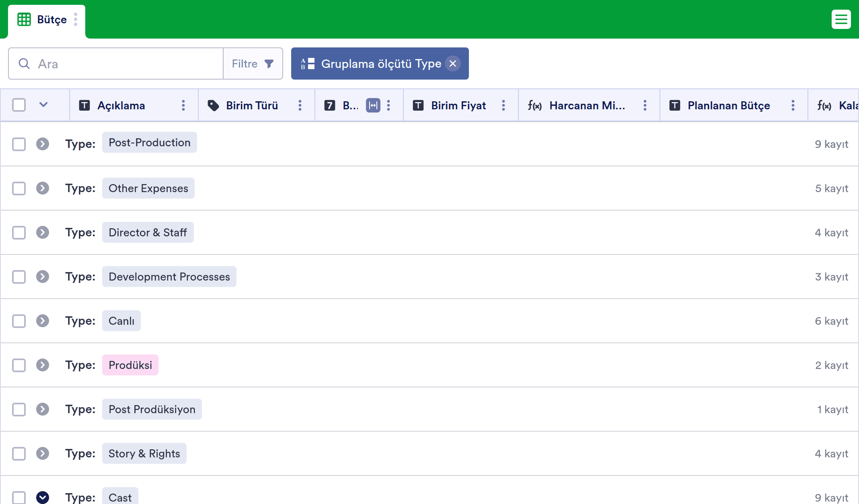Screen dimensions: 859x504
Task: Open Birim Fiyat column options dots
Action: pos(503,105)
